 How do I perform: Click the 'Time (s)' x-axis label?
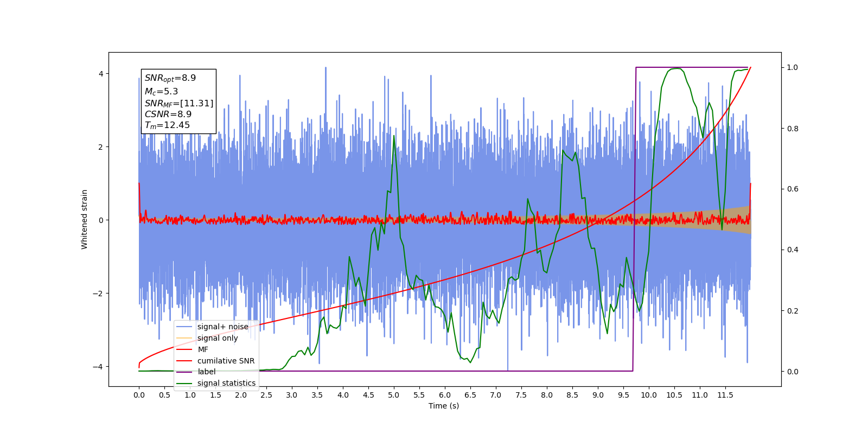(444, 406)
